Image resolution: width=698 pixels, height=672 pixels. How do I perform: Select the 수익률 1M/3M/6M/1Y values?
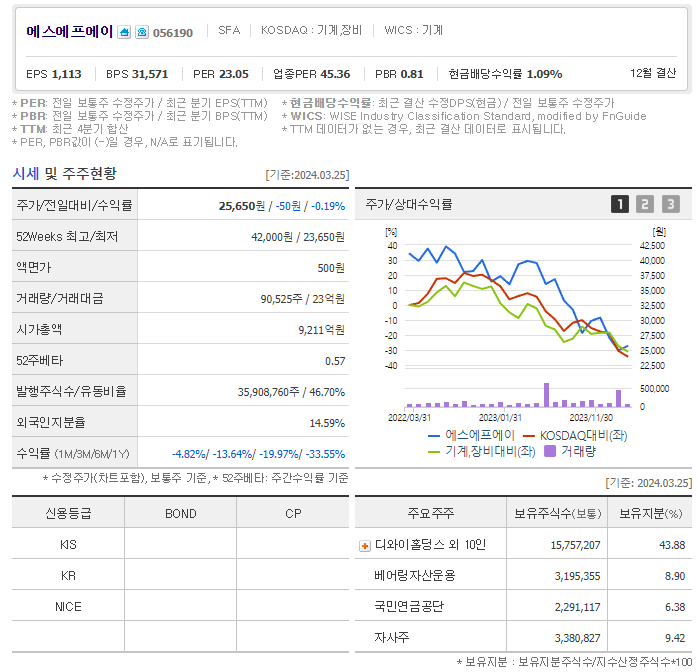tap(259, 454)
